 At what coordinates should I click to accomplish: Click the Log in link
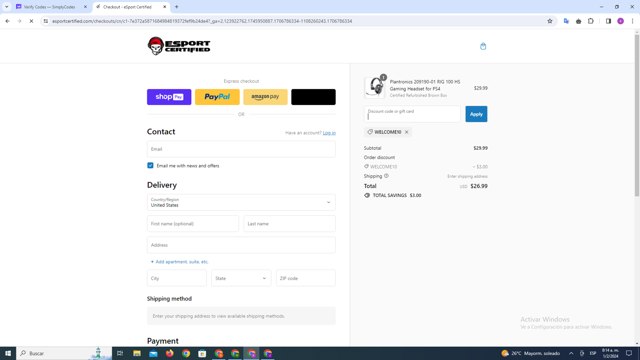[x=329, y=133]
